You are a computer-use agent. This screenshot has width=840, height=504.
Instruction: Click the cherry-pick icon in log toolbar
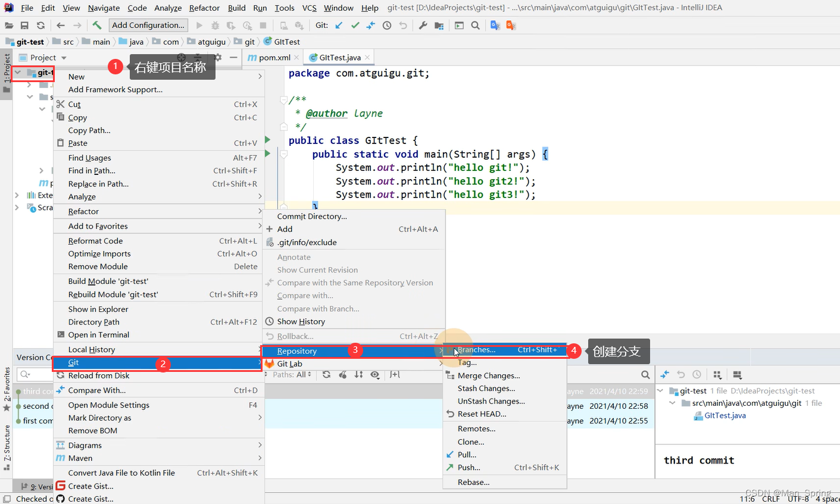pos(342,374)
